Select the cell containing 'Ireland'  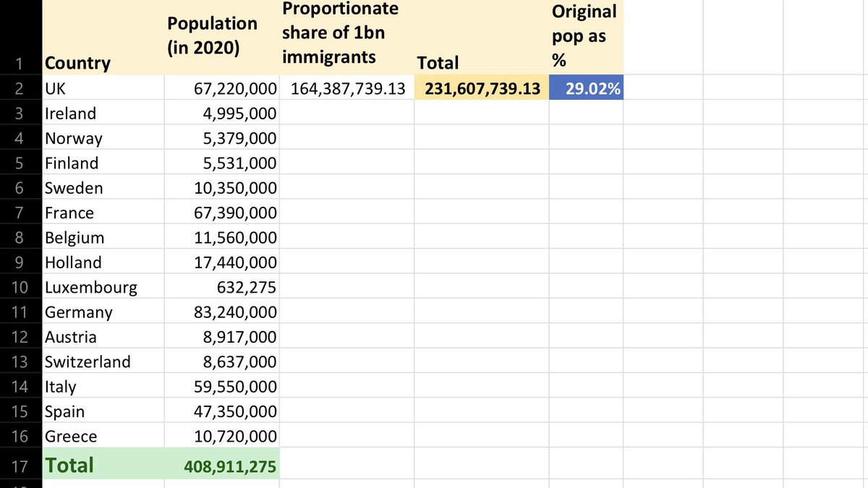103,113
